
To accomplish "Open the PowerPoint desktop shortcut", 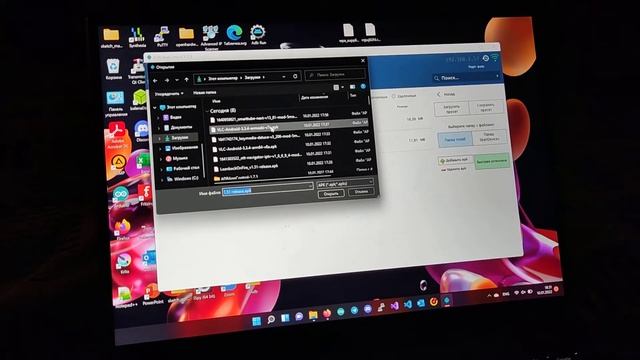I will 153,295.
